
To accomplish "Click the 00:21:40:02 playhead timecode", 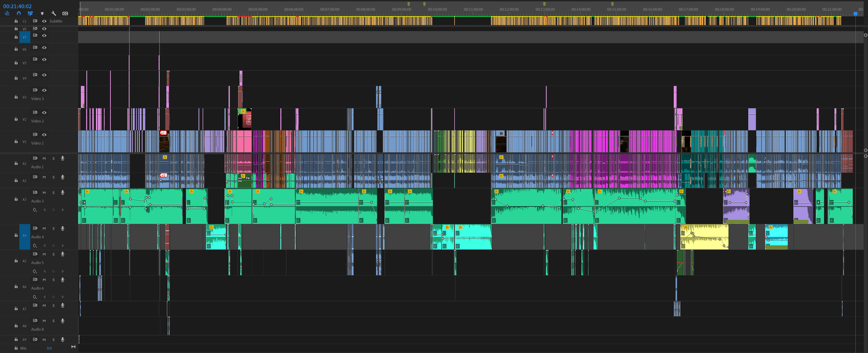I will (17, 6).
